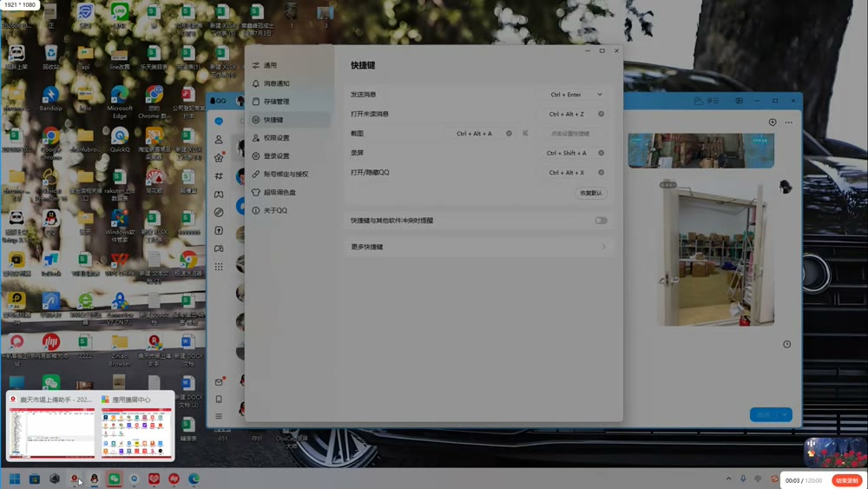The image size is (868, 489).
Task: Click the WeChat taskbar icon
Action: 114,479
